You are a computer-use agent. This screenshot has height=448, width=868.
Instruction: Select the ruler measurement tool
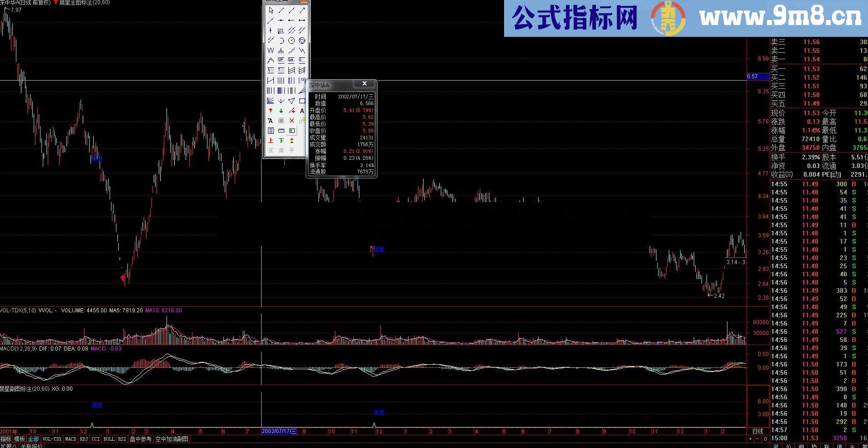point(281,131)
